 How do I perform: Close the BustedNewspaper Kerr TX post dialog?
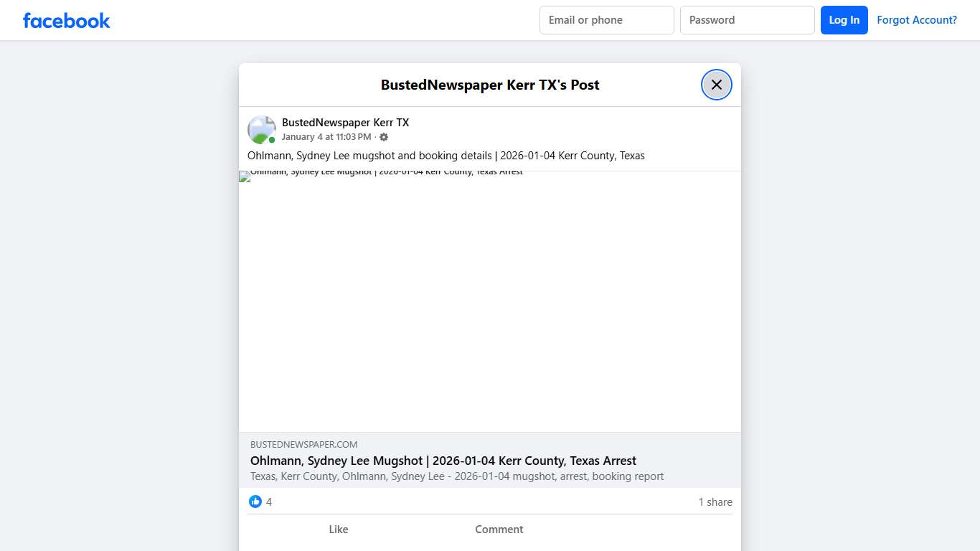click(716, 85)
